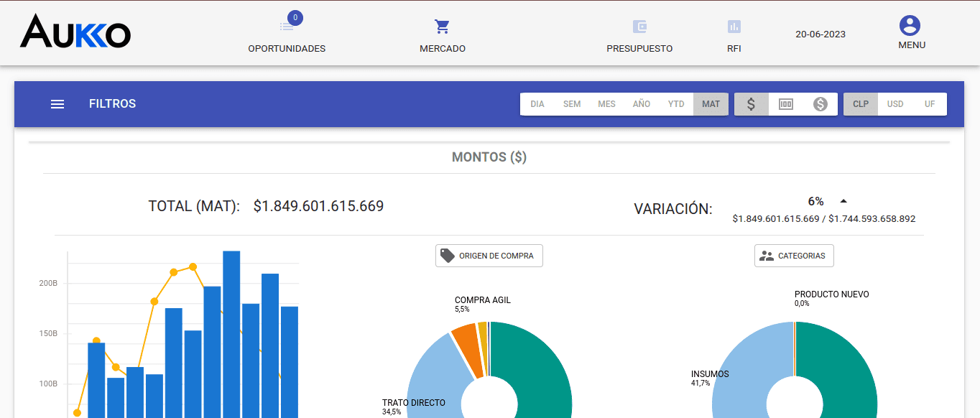Click the 150B axis label

coord(48,333)
